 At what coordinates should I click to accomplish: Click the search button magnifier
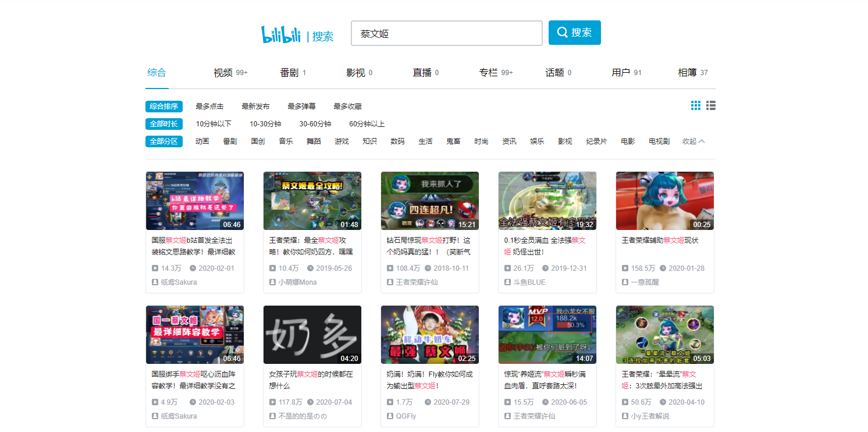pos(563,33)
